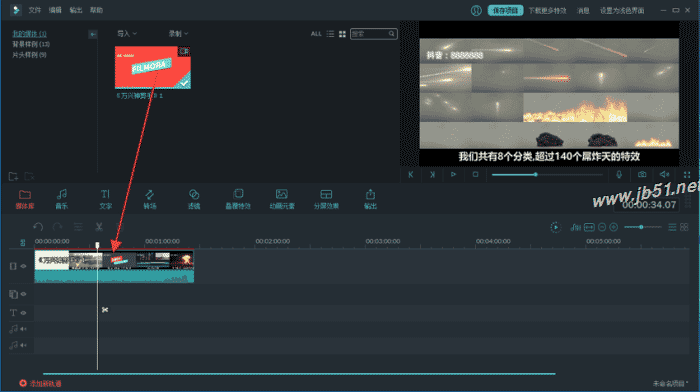Image resolution: width=700 pixels, height=392 pixels.
Task: Switch to the 滤镜 (Filters) tab
Action: pyautogui.click(x=194, y=199)
